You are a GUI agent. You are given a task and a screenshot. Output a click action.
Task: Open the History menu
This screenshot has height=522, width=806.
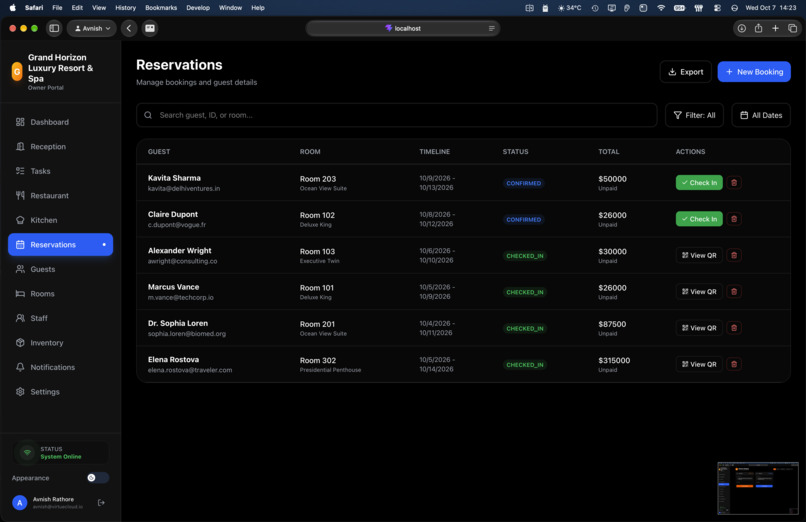click(125, 8)
